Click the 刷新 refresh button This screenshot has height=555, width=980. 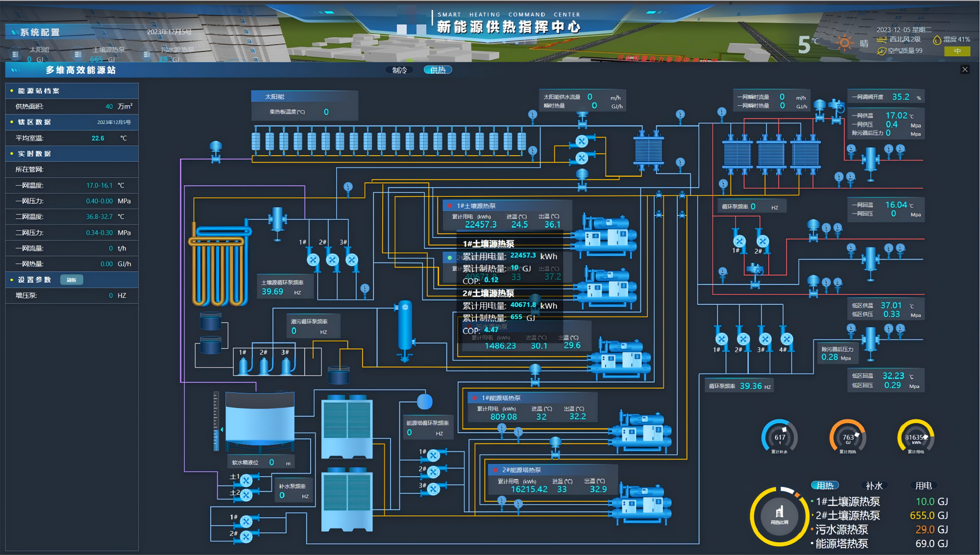[x=72, y=280]
